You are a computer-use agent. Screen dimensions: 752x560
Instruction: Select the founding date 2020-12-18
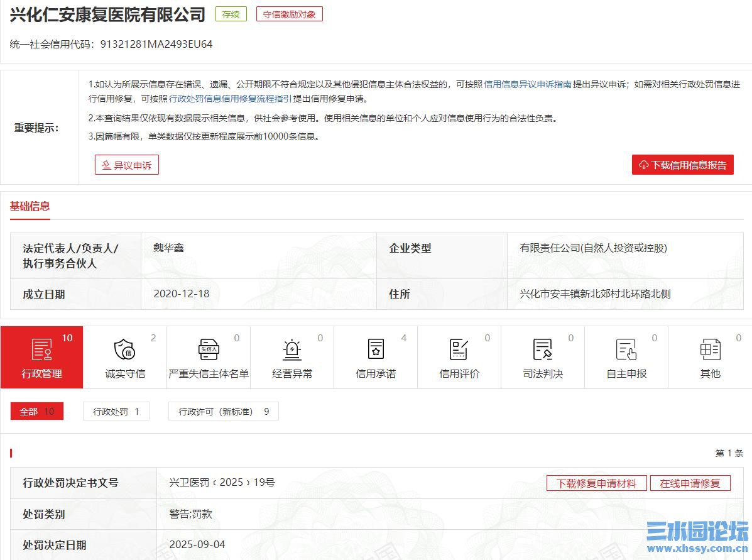(182, 294)
